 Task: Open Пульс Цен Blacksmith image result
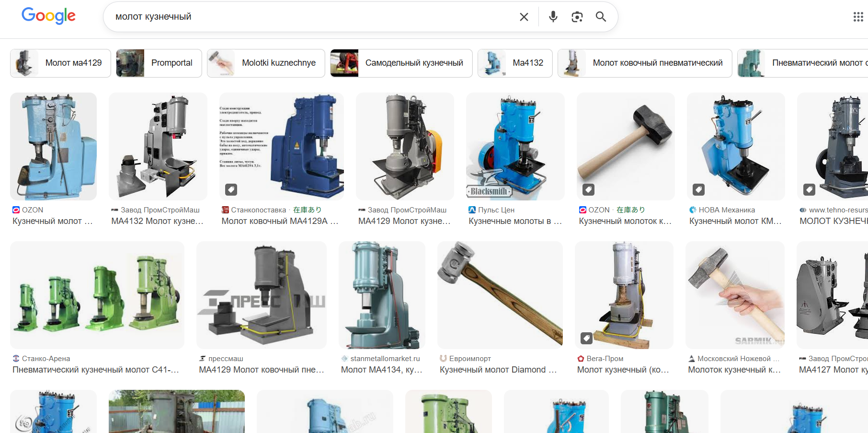click(x=515, y=146)
